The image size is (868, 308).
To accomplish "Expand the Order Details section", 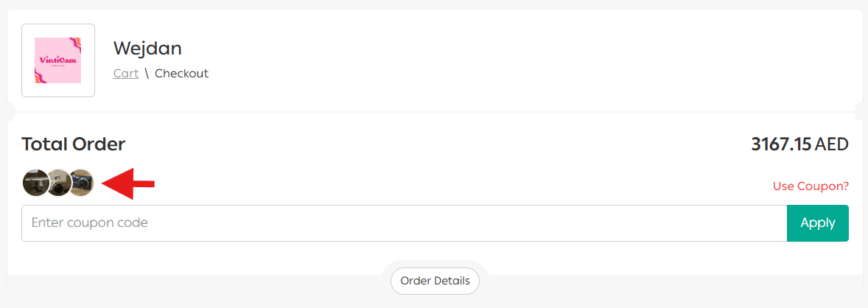I will click(435, 281).
